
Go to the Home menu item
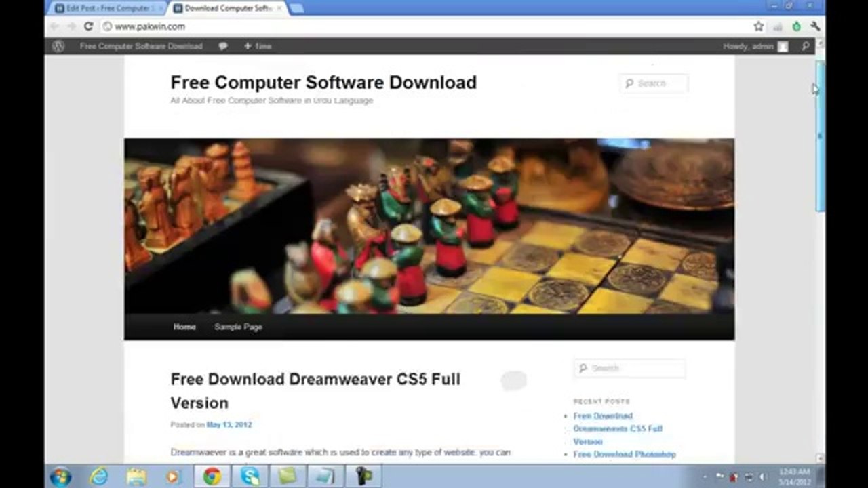pos(184,327)
